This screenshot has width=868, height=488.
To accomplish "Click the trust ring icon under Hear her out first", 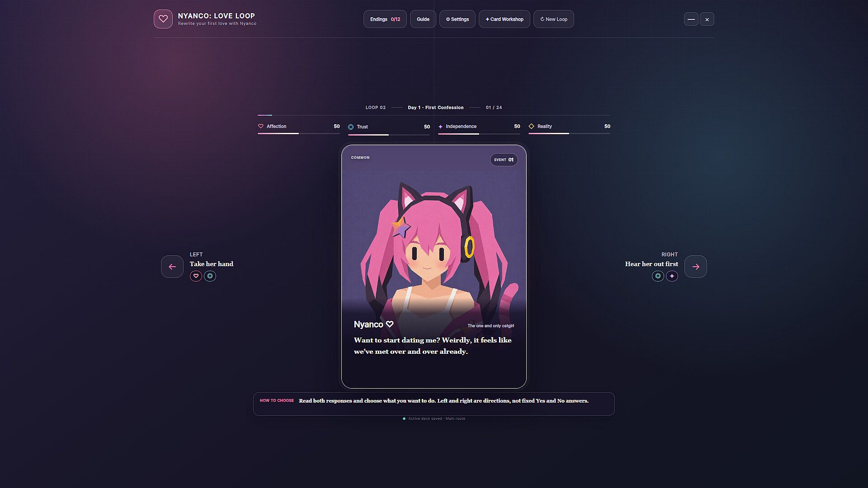I will [658, 276].
